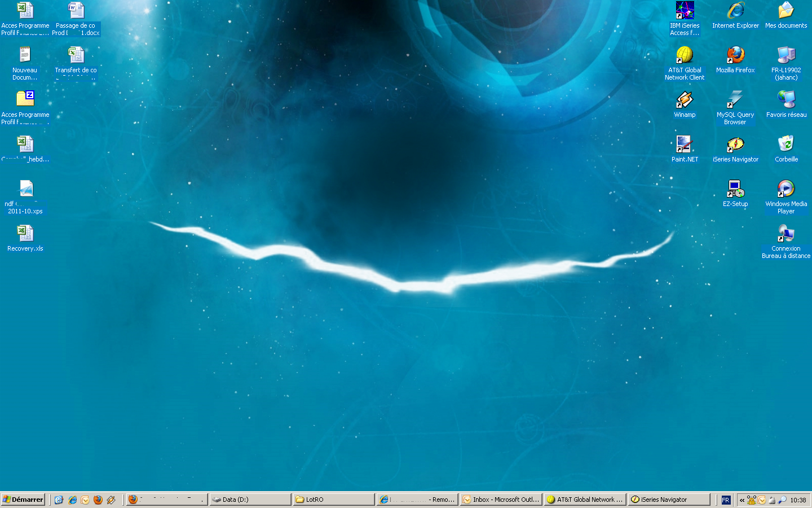Screen dimensions: 812x508
Task: Open Connexion Bureau à distance shortcut
Action: coord(786,234)
